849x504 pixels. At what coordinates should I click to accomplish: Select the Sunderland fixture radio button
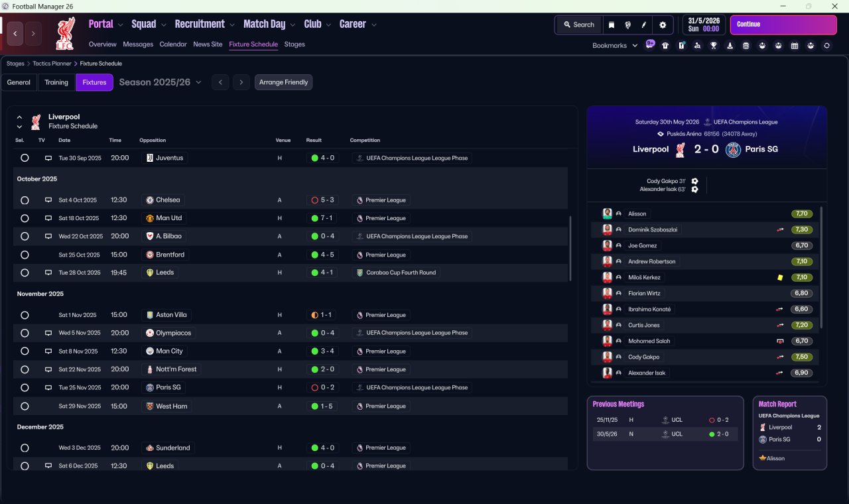(x=25, y=448)
